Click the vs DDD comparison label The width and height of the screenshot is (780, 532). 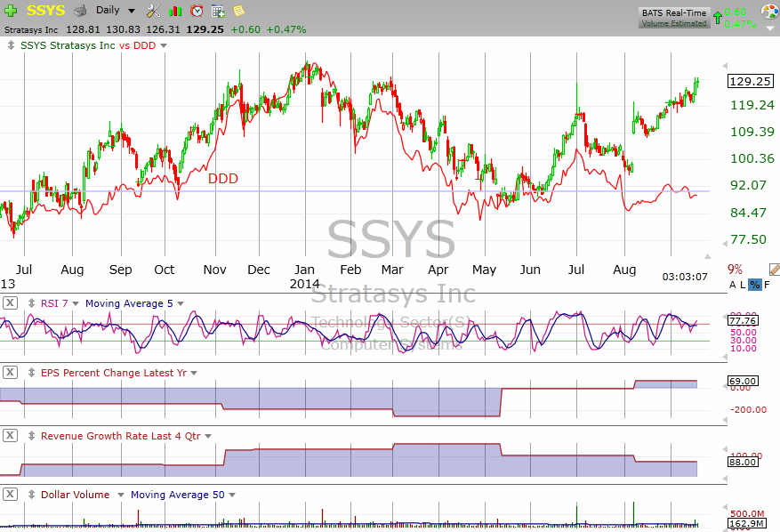[137, 45]
